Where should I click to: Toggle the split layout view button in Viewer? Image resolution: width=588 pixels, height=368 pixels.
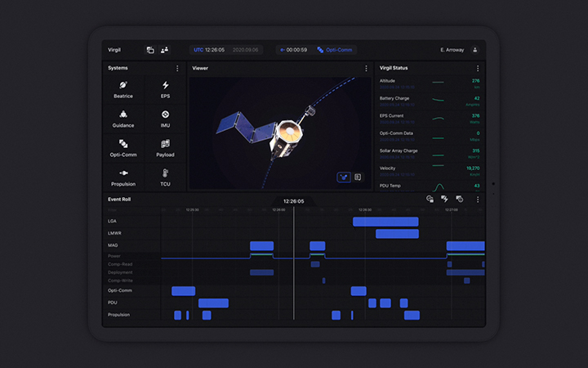coord(358,177)
